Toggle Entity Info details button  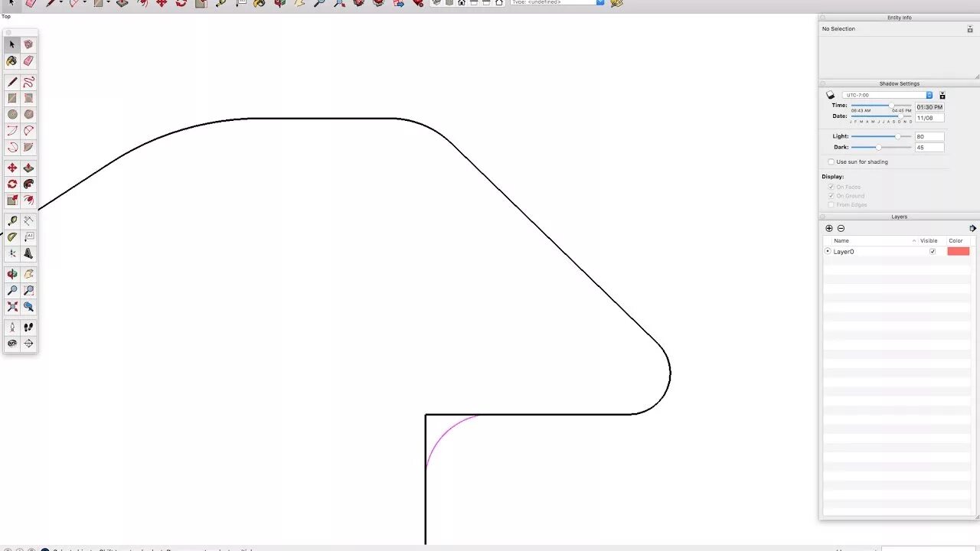tap(969, 29)
